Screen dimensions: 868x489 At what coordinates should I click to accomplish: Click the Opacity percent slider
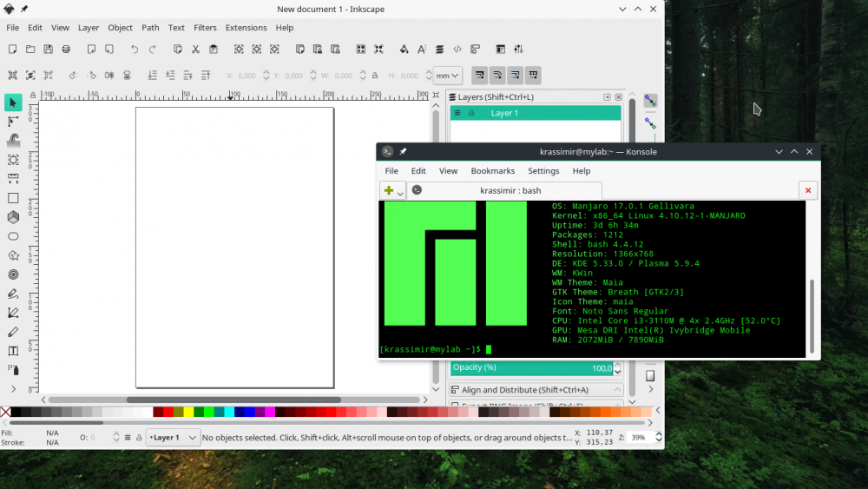click(x=531, y=367)
